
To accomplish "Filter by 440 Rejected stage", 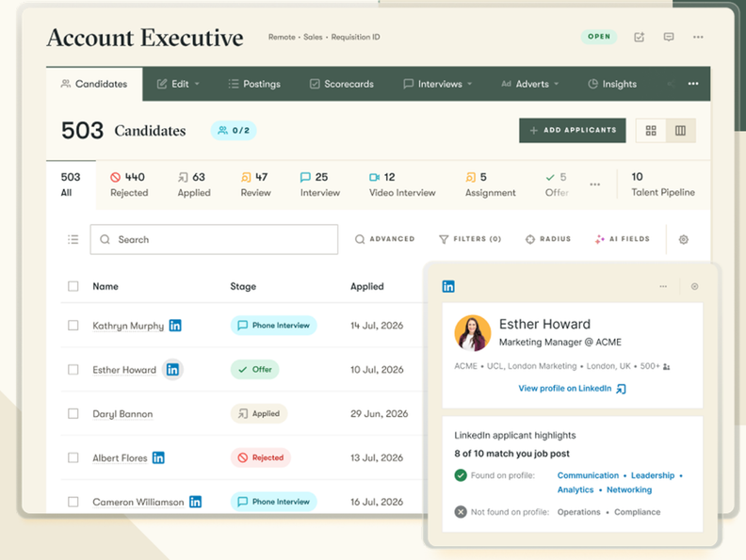I will click(129, 184).
